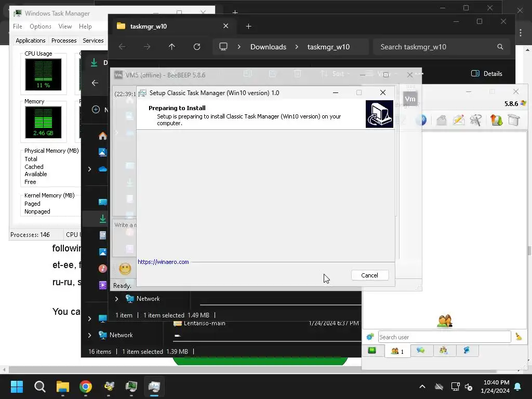Viewport: 532px width, 399px height.
Task: Go forward in taskmgr_w10 Explorer window
Action: (147, 47)
